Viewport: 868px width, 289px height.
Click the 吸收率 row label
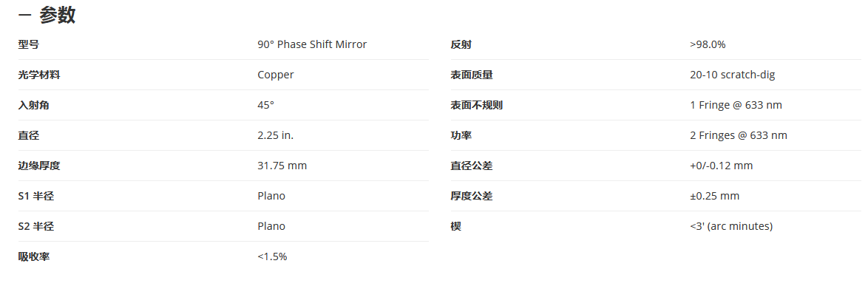click(34, 256)
